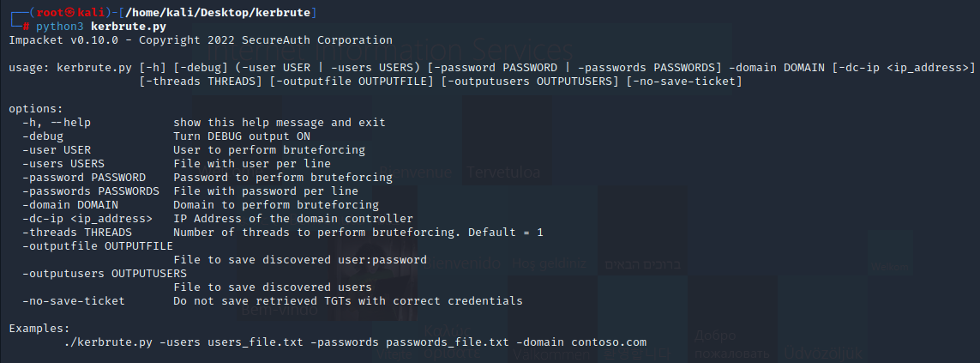The image size is (980, 363).
Task: Click the -passwords PASSWORDS option
Action: [91, 191]
